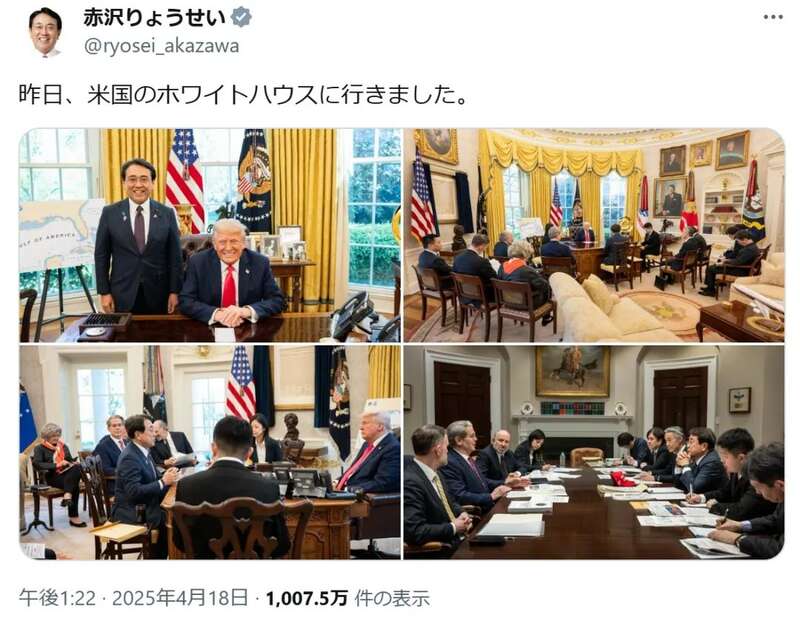This screenshot has width=800, height=618.
Task: Click the blue verified badge
Action: 241,17
